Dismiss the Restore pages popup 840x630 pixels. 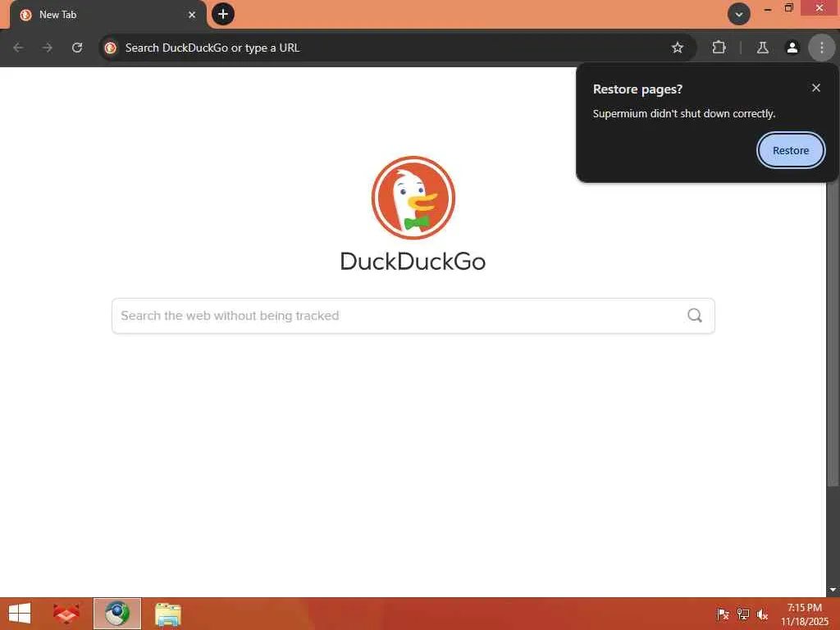815,88
